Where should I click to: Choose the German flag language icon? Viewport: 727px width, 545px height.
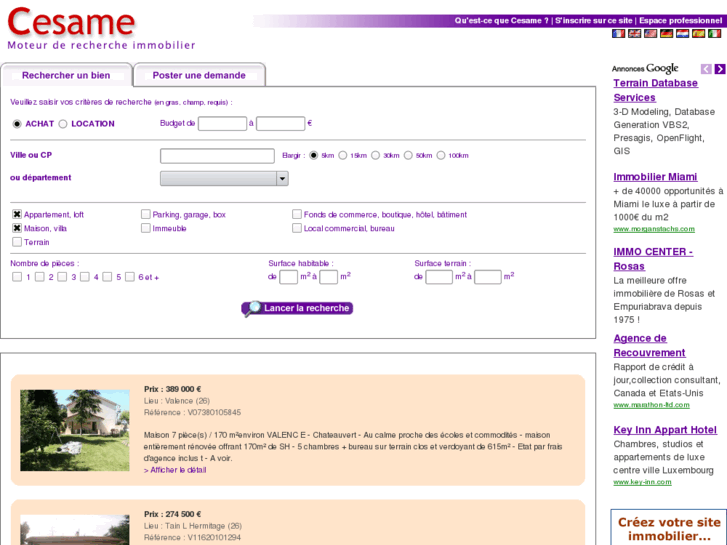[x=666, y=33]
